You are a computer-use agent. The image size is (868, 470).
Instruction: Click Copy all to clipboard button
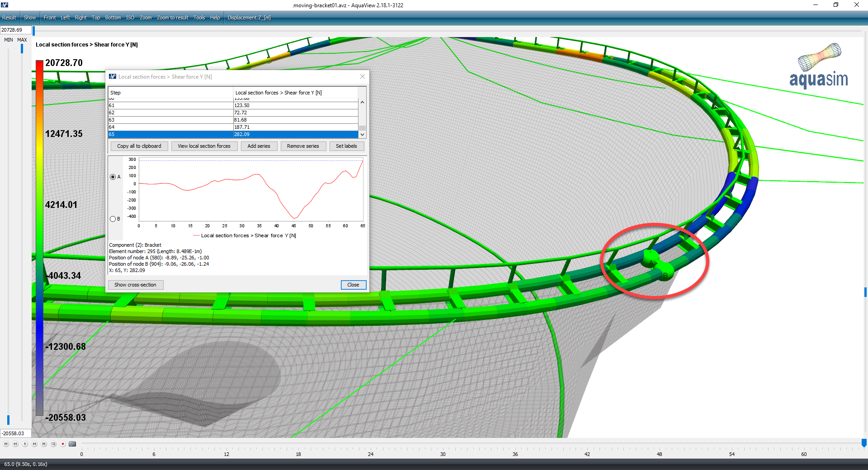[139, 146]
